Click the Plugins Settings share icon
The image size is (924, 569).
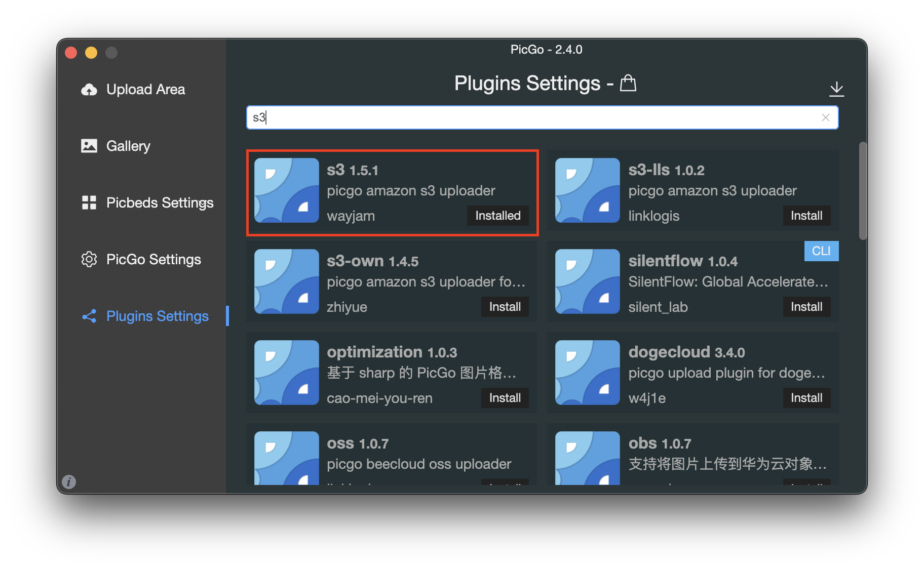point(89,316)
